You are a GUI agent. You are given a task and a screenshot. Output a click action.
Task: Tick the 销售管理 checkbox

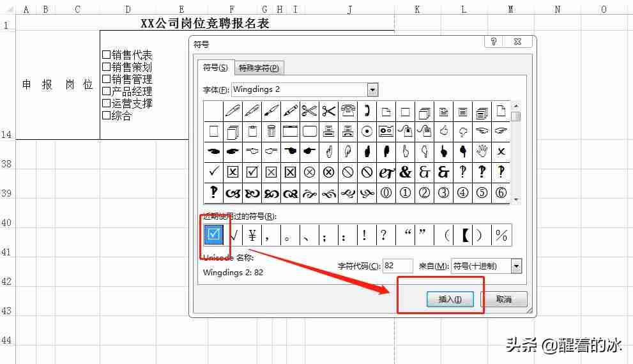pos(107,79)
